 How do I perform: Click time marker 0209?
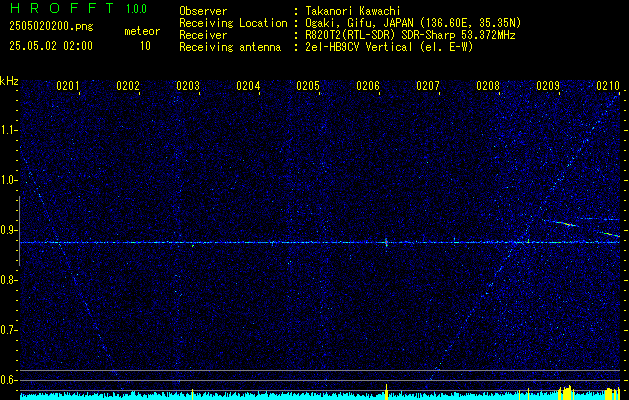tap(548, 85)
